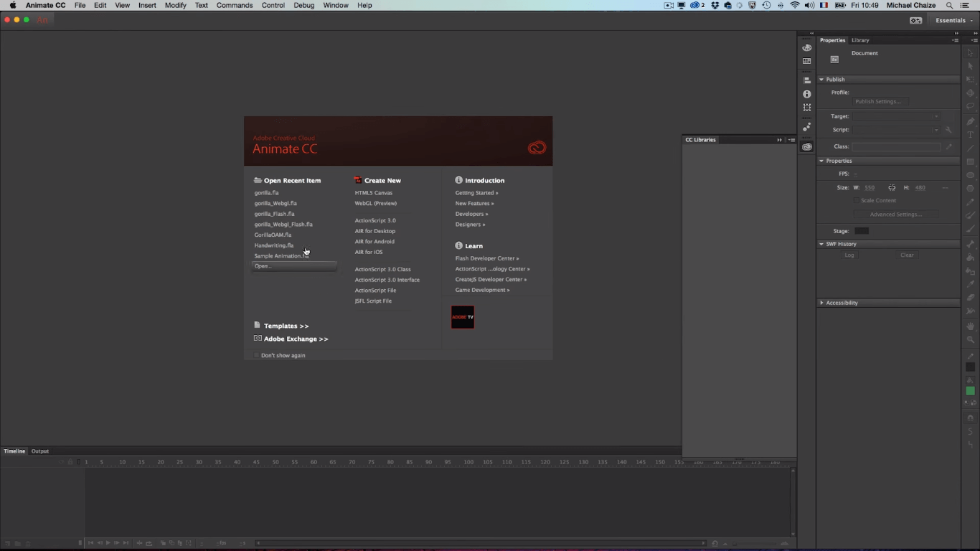The width and height of the screenshot is (980, 551).
Task: Select the PolyStar hexagon tool
Action: (x=971, y=189)
